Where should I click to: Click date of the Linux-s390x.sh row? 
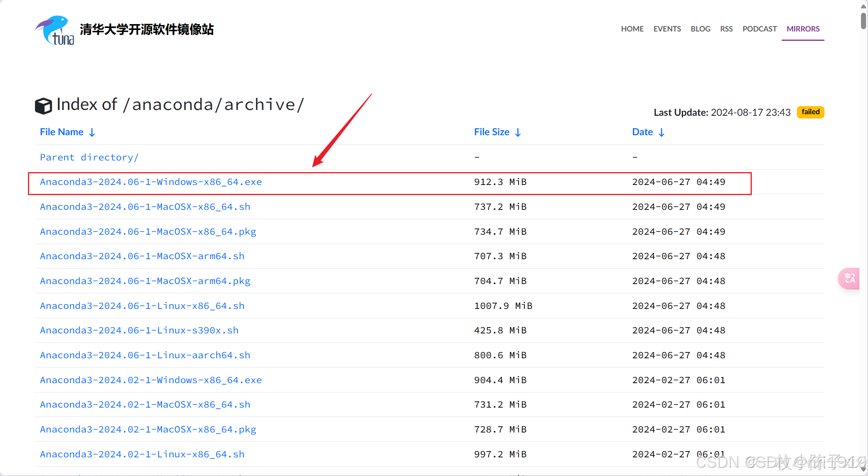point(679,330)
